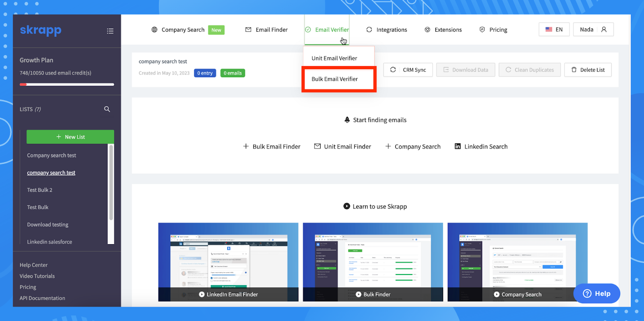Click the CRM Sync button
Screen dimensions: 644x321
[x=408, y=70]
